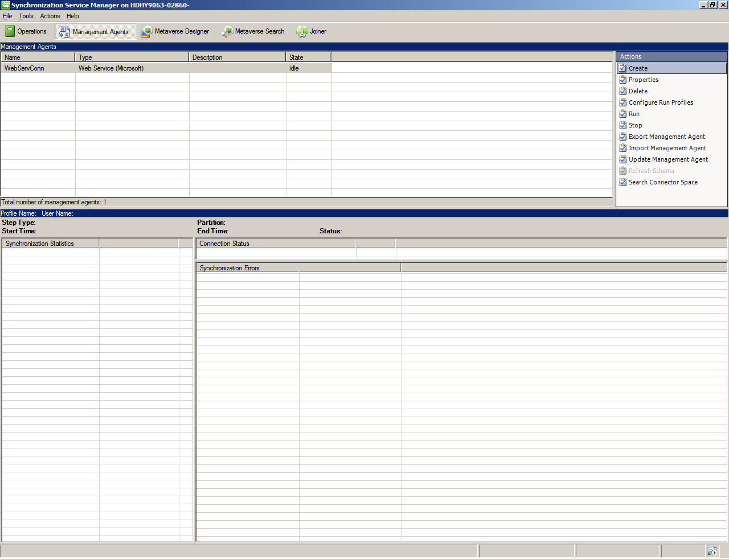Click the Connection Status column header
Viewport: 729px width, 560px height.
tap(276, 244)
